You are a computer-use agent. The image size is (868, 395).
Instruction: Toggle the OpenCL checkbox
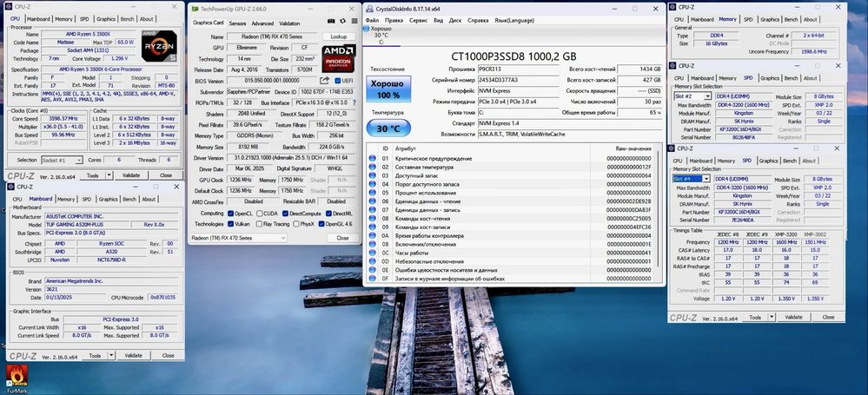(230, 214)
